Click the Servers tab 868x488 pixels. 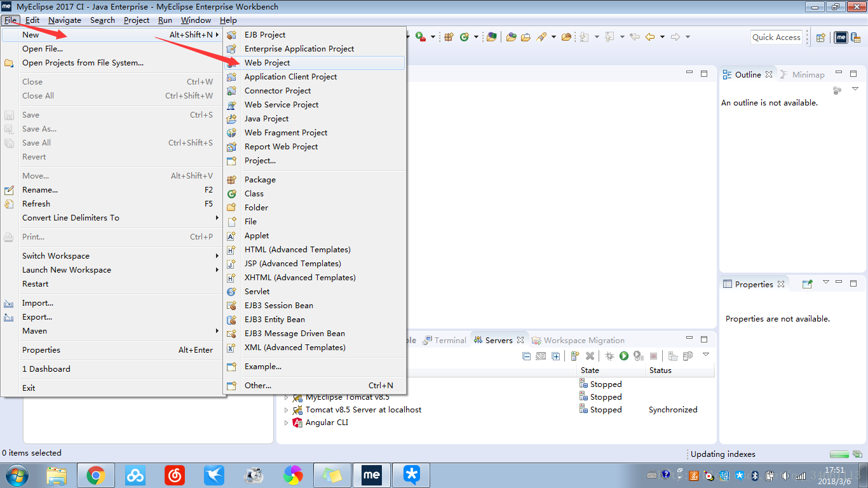499,340
